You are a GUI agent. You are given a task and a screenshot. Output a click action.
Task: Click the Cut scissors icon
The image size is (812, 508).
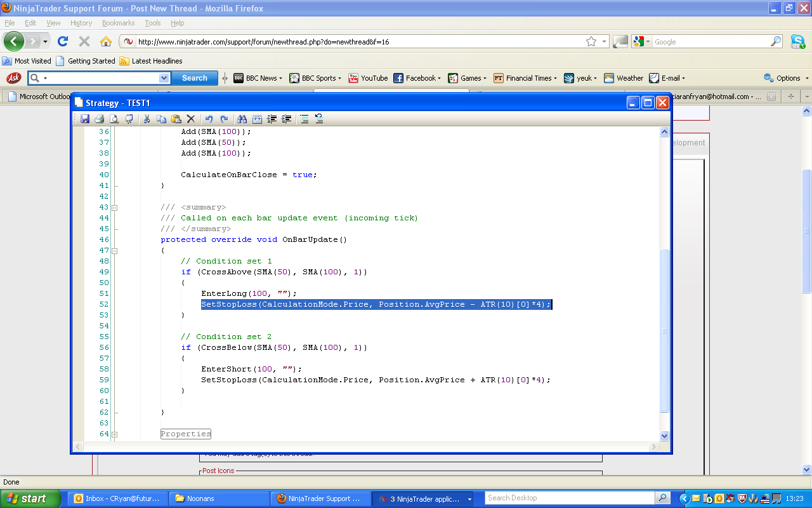click(147, 119)
